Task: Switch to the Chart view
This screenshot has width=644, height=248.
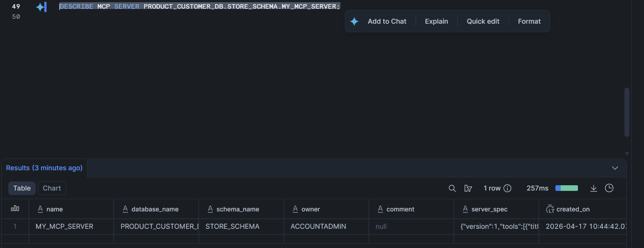Action: tap(52, 188)
